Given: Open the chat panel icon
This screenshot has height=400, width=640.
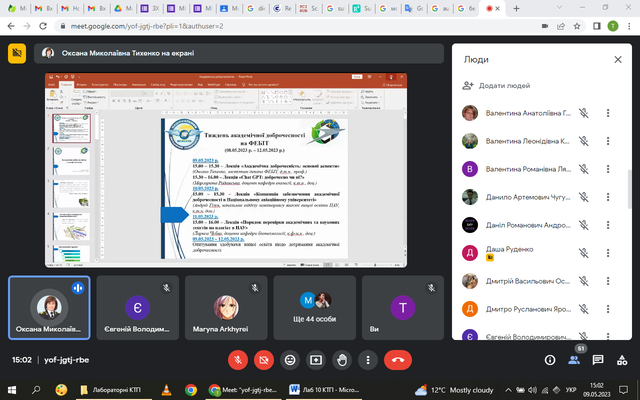Looking at the screenshot, I should (x=603, y=358).
